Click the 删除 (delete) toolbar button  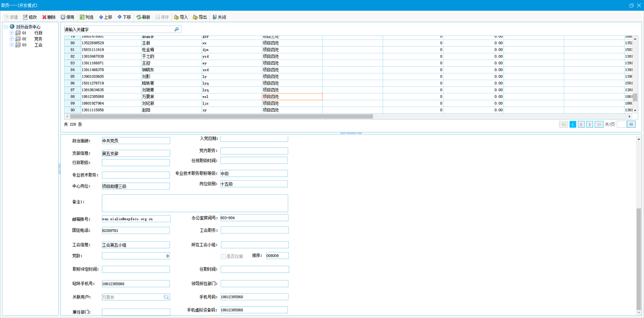pyautogui.click(x=49, y=17)
